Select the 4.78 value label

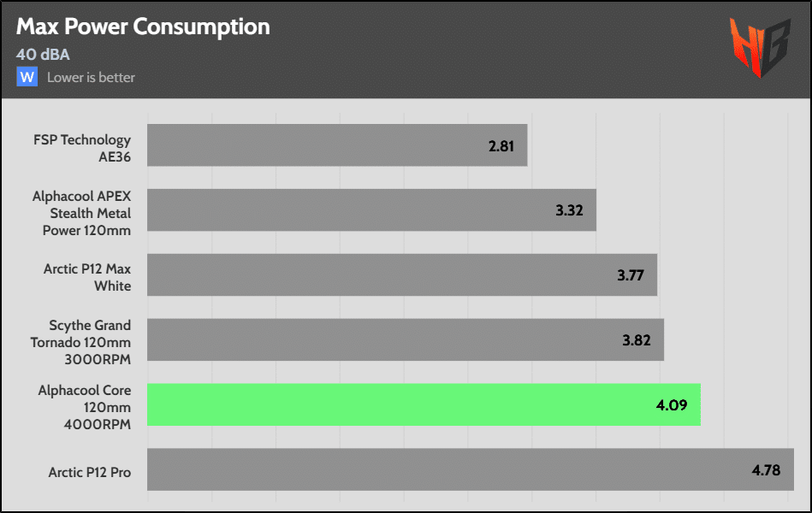[767, 469]
